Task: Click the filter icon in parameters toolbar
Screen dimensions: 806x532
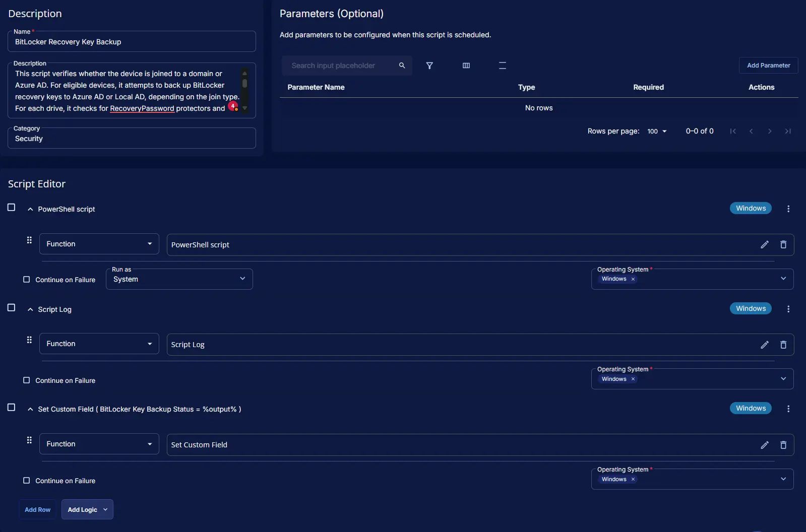Action: click(429, 65)
